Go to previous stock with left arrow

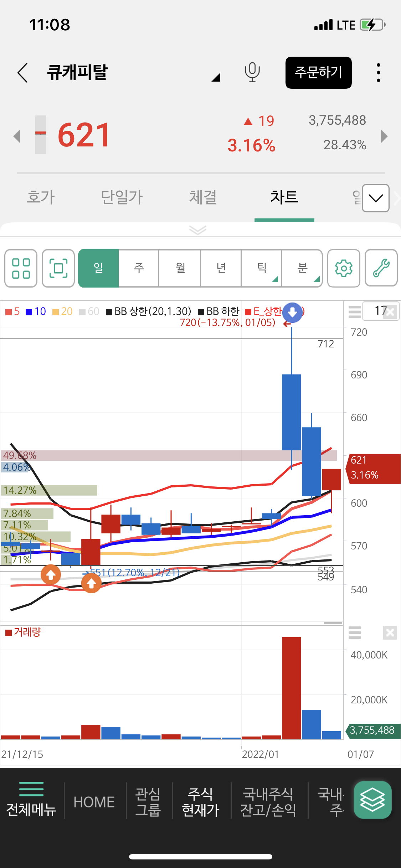tap(16, 136)
